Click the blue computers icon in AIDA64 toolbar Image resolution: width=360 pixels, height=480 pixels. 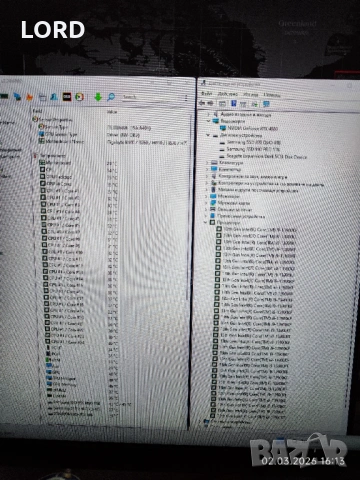click(17, 97)
